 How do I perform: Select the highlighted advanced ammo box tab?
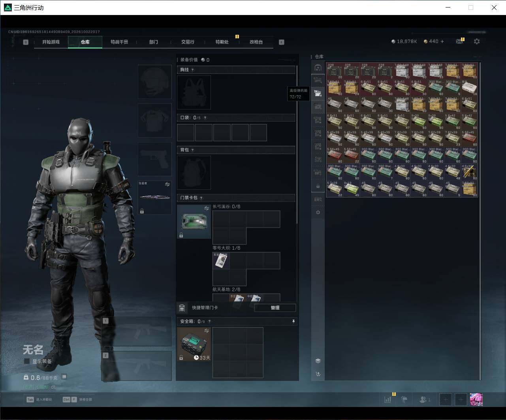(318, 94)
